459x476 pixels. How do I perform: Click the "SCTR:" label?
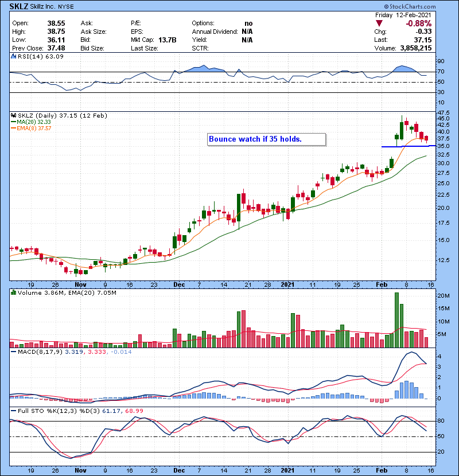point(200,48)
